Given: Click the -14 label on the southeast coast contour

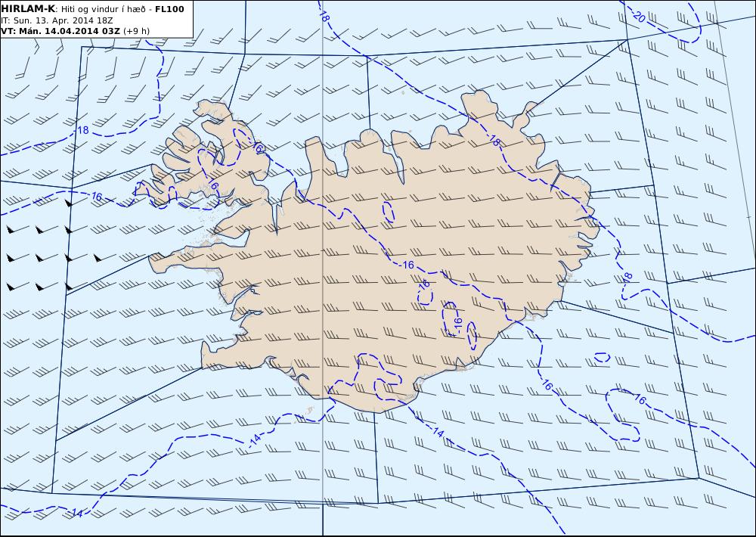Looking at the screenshot, I should (x=436, y=432).
